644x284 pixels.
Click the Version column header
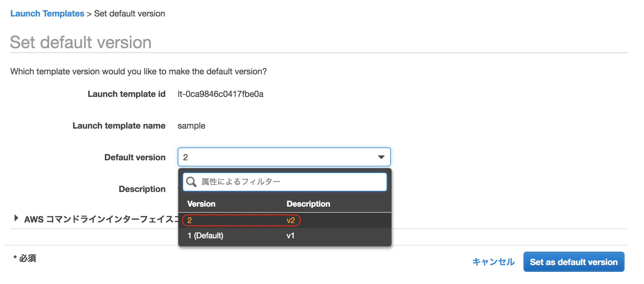click(201, 204)
